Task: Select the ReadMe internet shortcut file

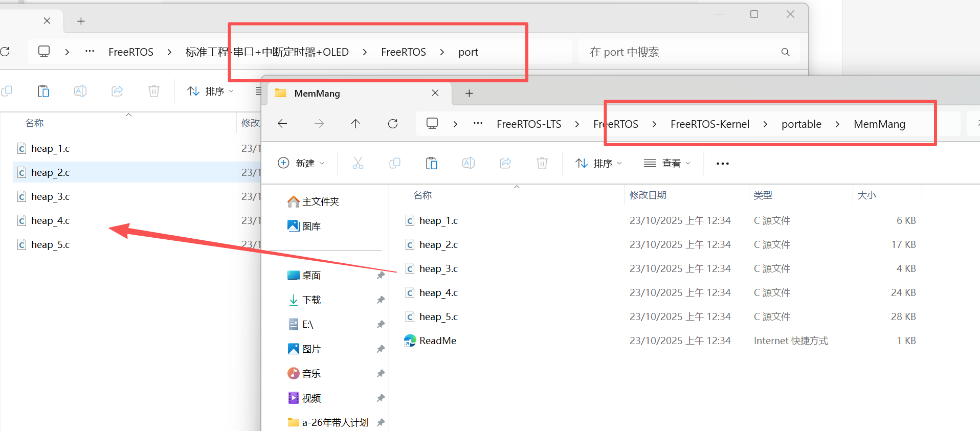Action: click(437, 341)
